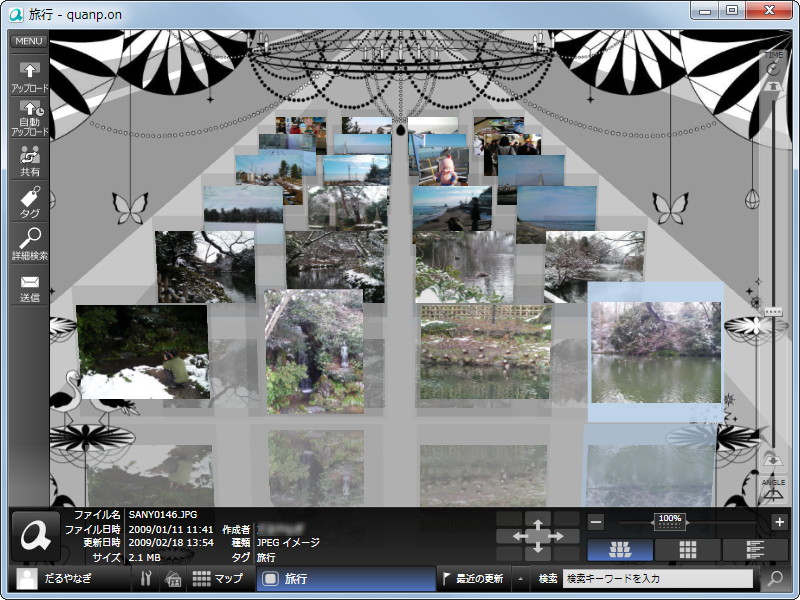Open the MENU in the top left corner
This screenshot has height=600, width=800.
[x=27, y=41]
